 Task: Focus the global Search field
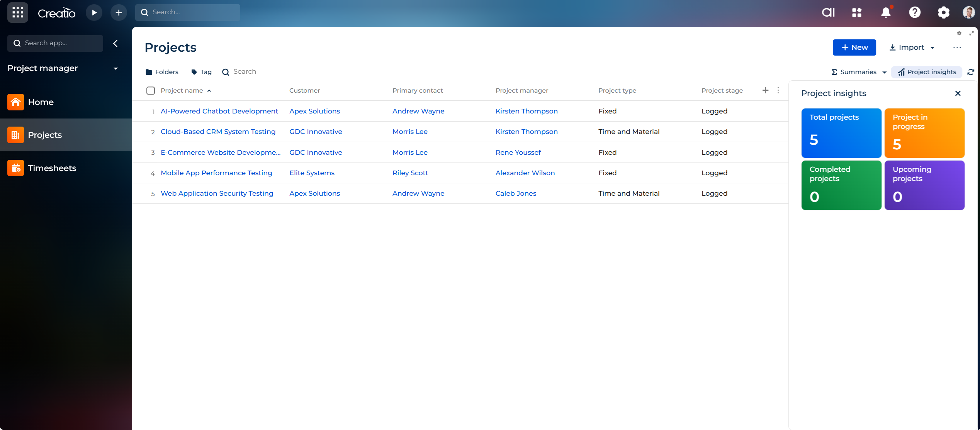point(188,12)
